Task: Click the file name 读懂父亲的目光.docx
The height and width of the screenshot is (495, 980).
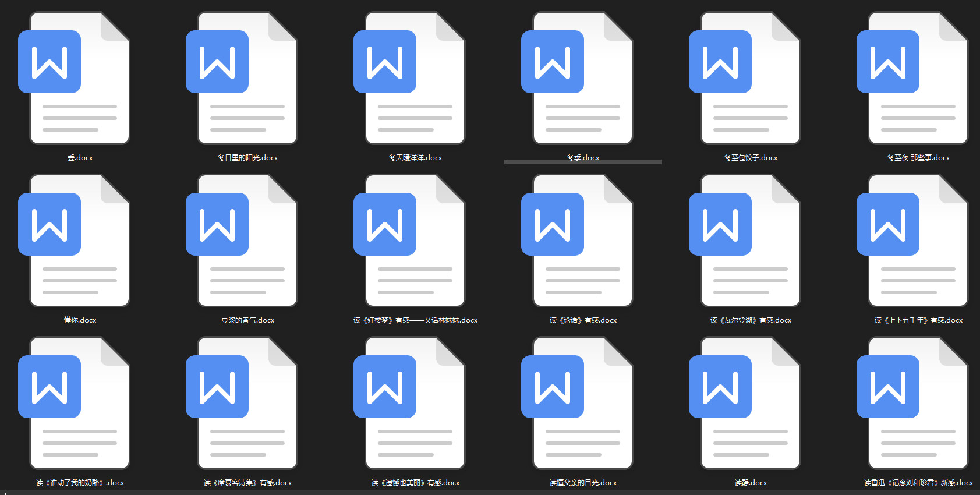Action: [583, 482]
